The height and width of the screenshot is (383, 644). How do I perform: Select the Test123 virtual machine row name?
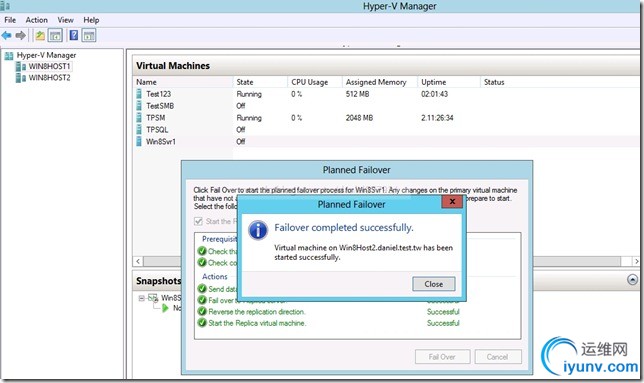point(159,94)
